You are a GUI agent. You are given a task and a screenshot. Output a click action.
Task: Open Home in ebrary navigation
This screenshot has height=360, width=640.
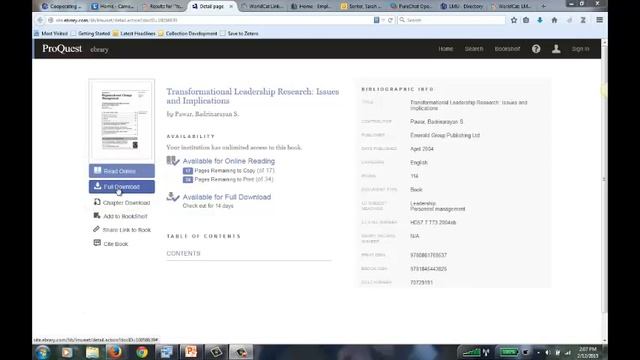click(x=446, y=49)
